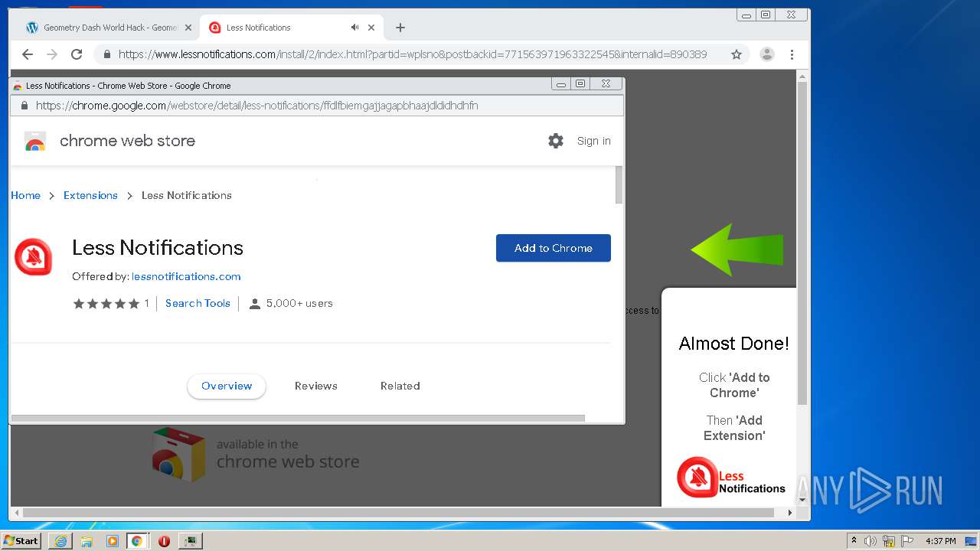The width and height of the screenshot is (980, 551).
Task: Open the lessnotifications.com publisher link
Action: coord(186,276)
